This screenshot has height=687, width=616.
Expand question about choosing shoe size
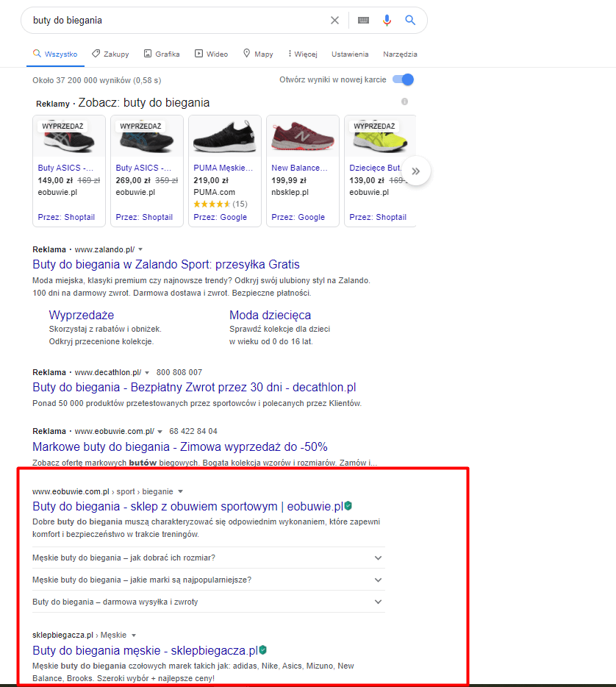pyautogui.click(x=378, y=558)
